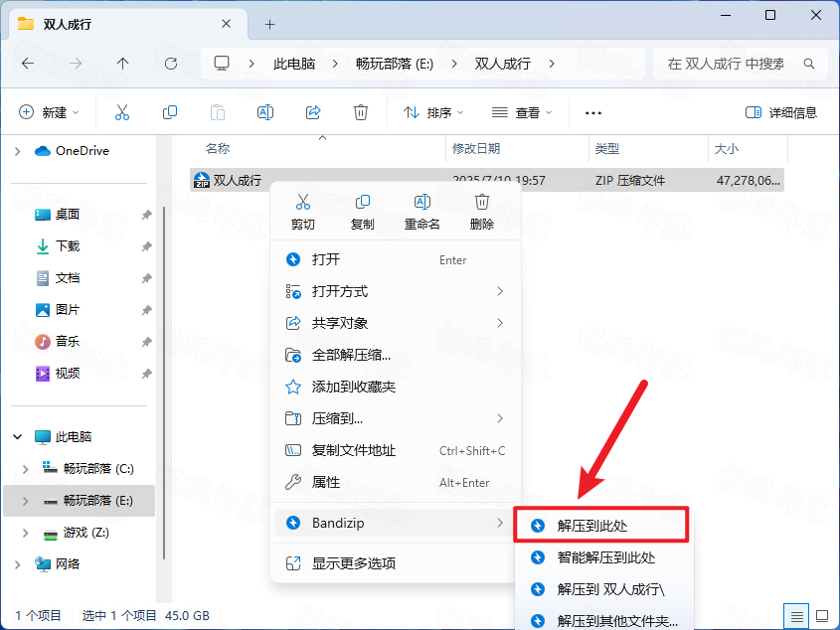Choose 属性 from the context menu
Viewport: 840px width, 630px height.
395,482
